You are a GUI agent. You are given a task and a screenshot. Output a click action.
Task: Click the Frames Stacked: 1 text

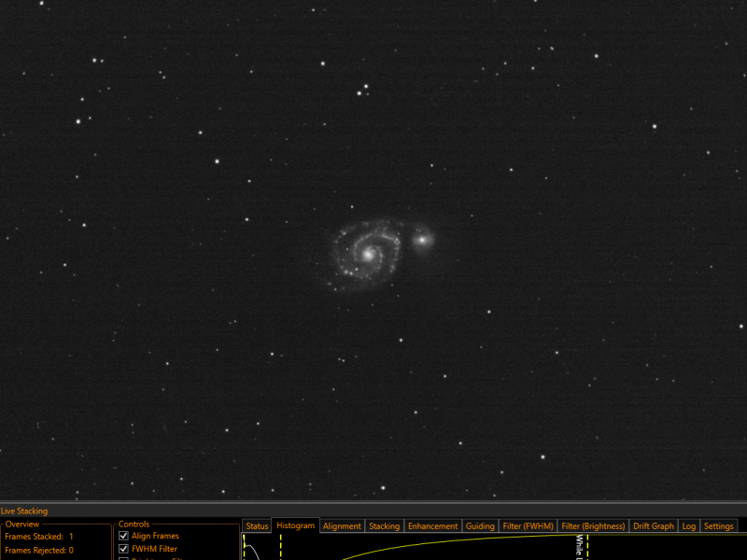39,536
